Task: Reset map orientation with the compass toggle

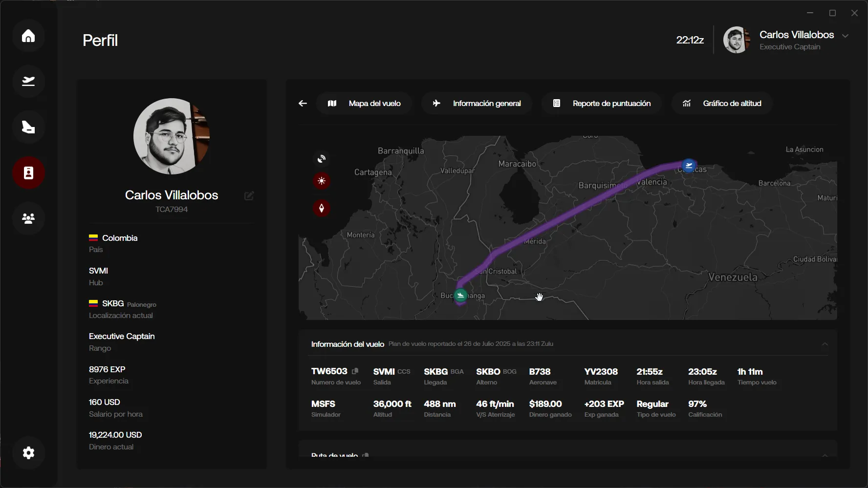Action: (x=321, y=208)
